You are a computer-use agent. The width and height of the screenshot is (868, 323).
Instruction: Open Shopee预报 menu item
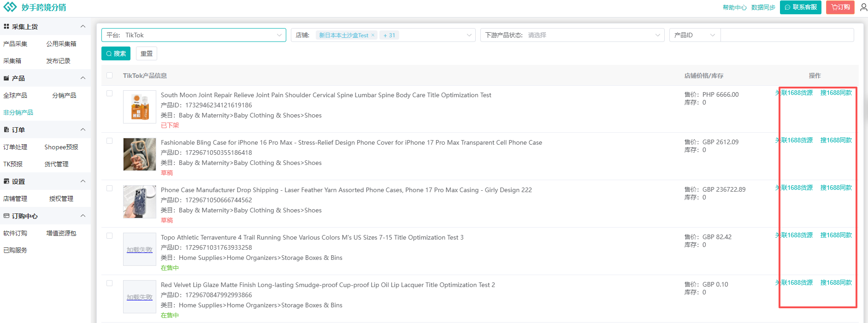(61, 147)
